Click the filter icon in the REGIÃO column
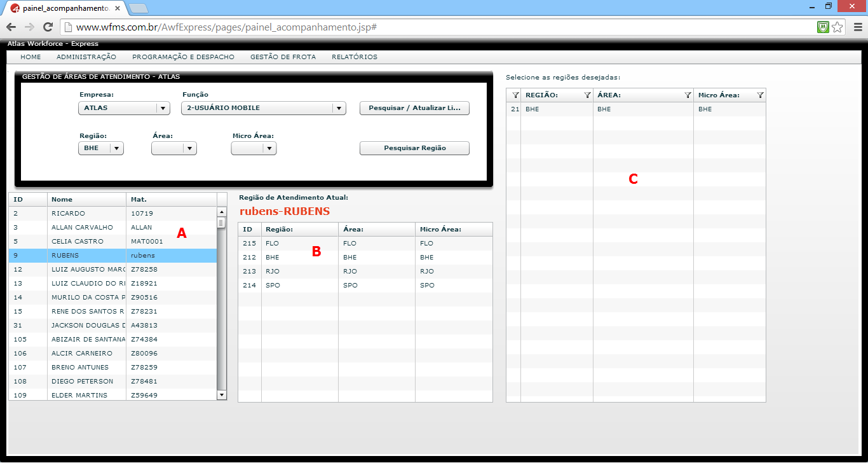The image size is (868, 463). pos(587,95)
